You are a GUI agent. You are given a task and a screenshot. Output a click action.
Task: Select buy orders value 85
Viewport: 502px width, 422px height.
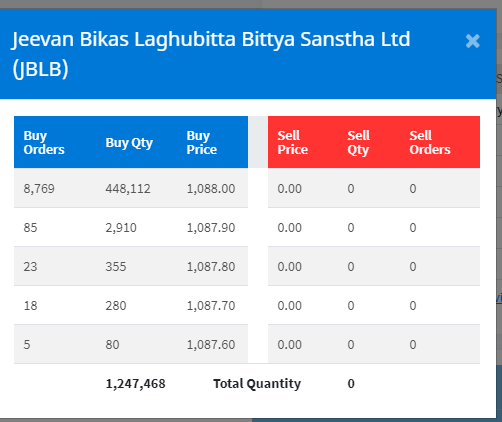(30, 228)
